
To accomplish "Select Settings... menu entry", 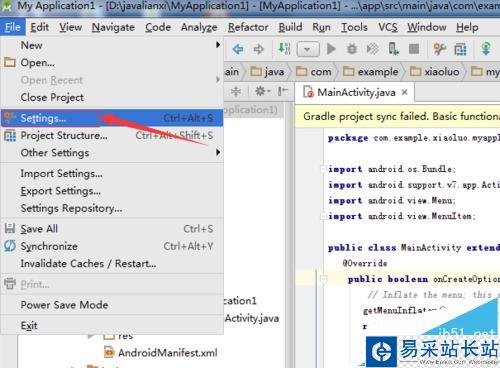I will point(112,118).
